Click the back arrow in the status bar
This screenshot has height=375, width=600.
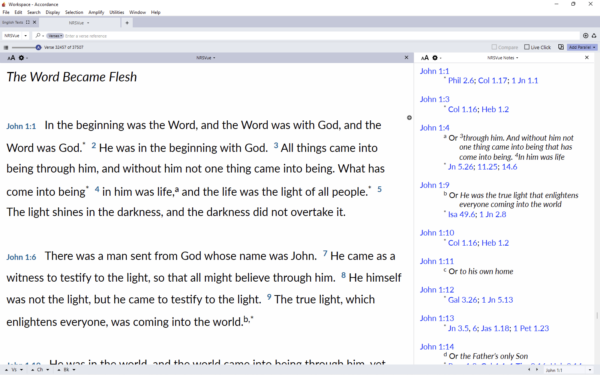530,370
